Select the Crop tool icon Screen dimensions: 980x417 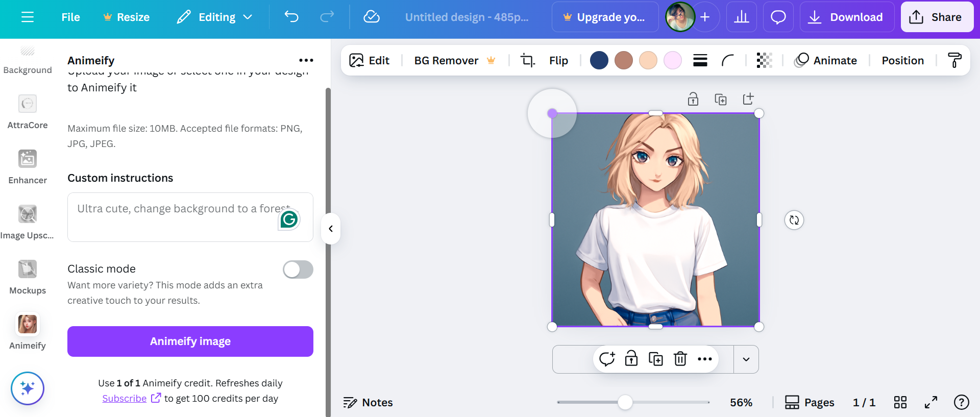point(527,60)
